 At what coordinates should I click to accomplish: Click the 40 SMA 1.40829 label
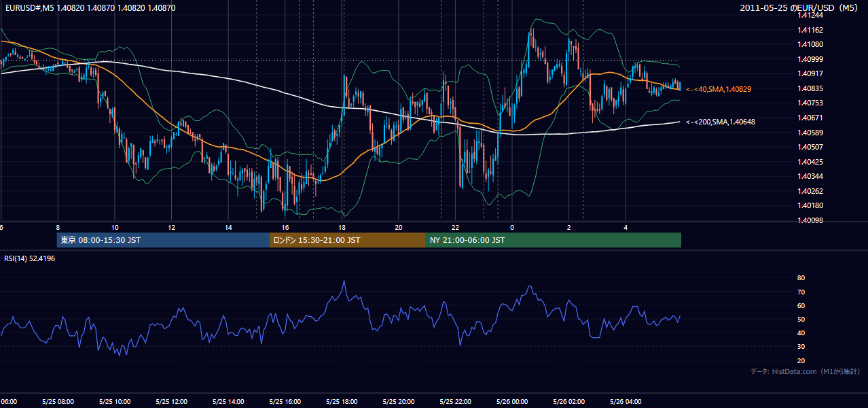pyautogui.click(x=719, y=89)
